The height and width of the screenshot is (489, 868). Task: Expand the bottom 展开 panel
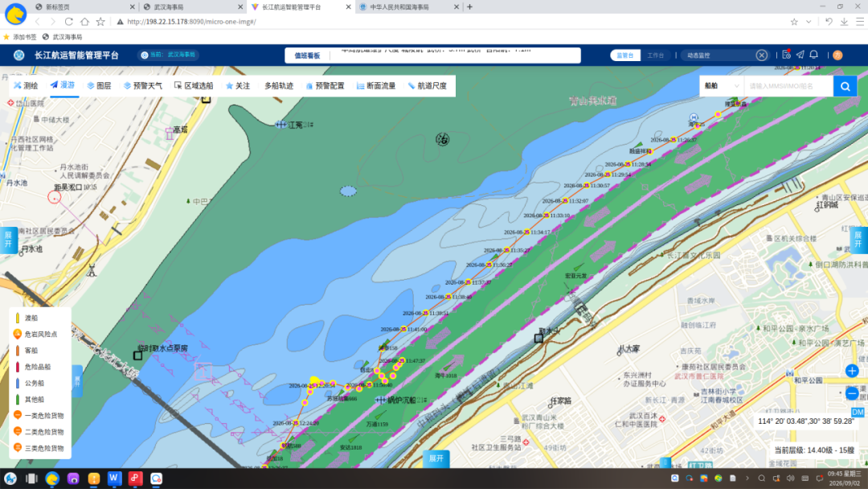coord(436,458)
